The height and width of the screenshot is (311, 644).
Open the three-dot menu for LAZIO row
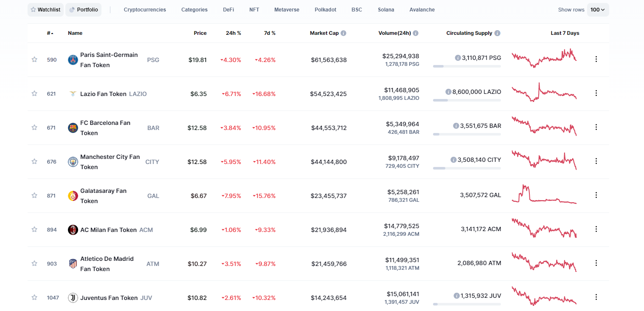(596, 93)
